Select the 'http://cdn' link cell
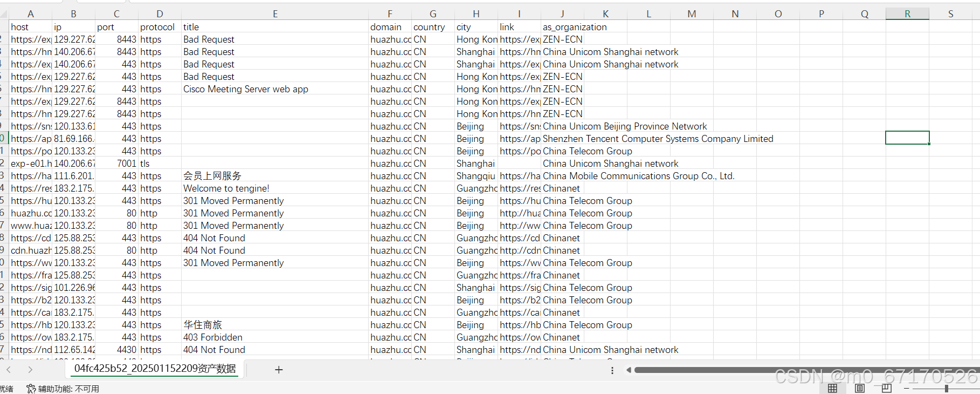This screenshot has width=980, height=394. [x=520, y=250]
